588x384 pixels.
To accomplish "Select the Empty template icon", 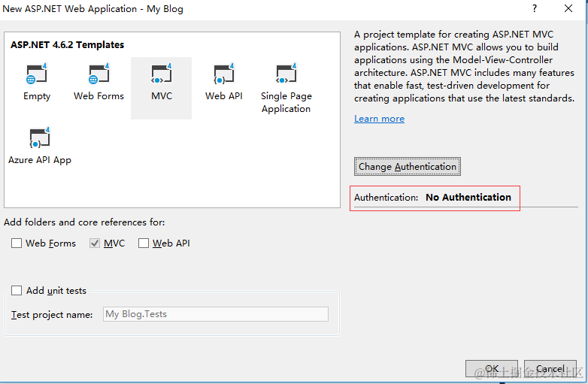I will coord(36,74).
